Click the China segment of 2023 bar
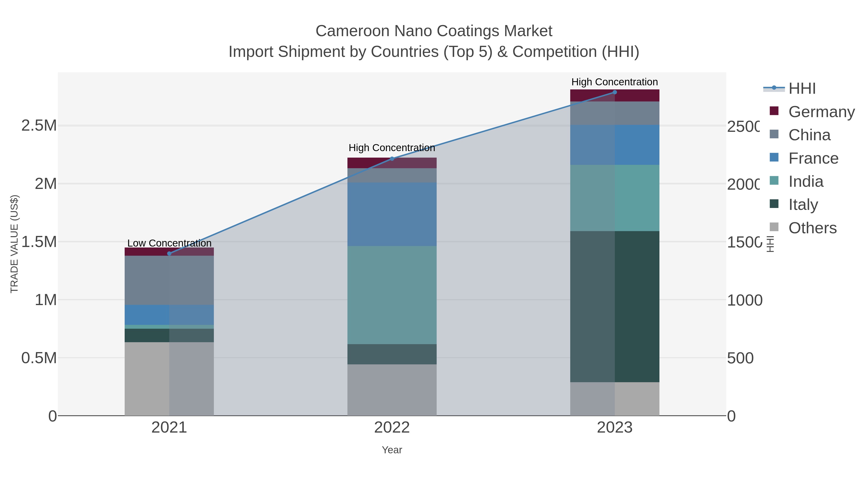Image resolution: width=868 pixels, height=488 pixels. (615, 114)
